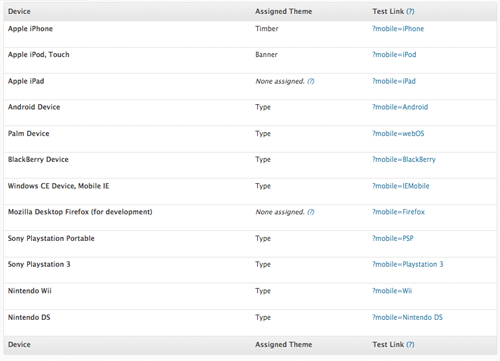This screenshot has width=500, height=361.
Task: Select the Sony Playstation Portable name
Action: coord(51,239)
